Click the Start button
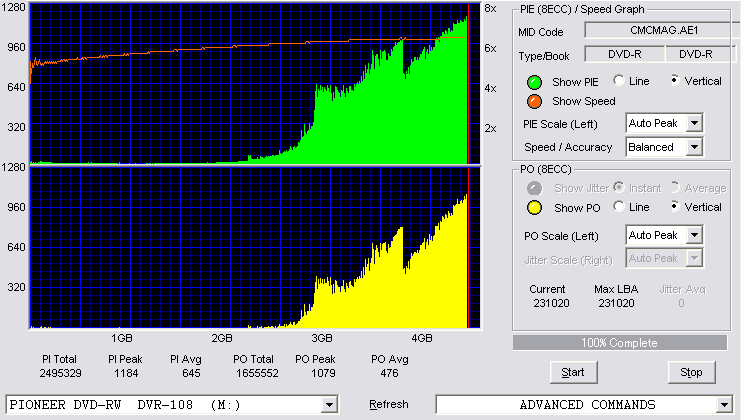The image size is (742, 420). (x=574, y=373)
